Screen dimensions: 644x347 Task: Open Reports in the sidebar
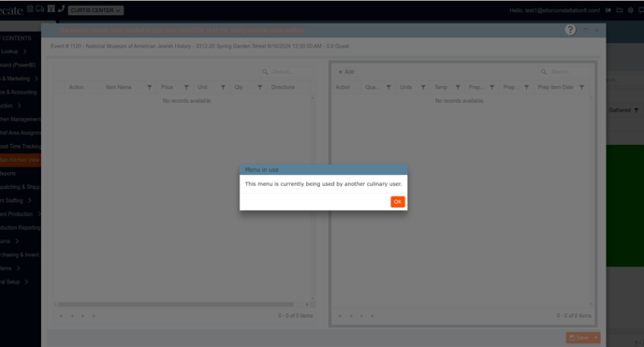tap(7, 174)
